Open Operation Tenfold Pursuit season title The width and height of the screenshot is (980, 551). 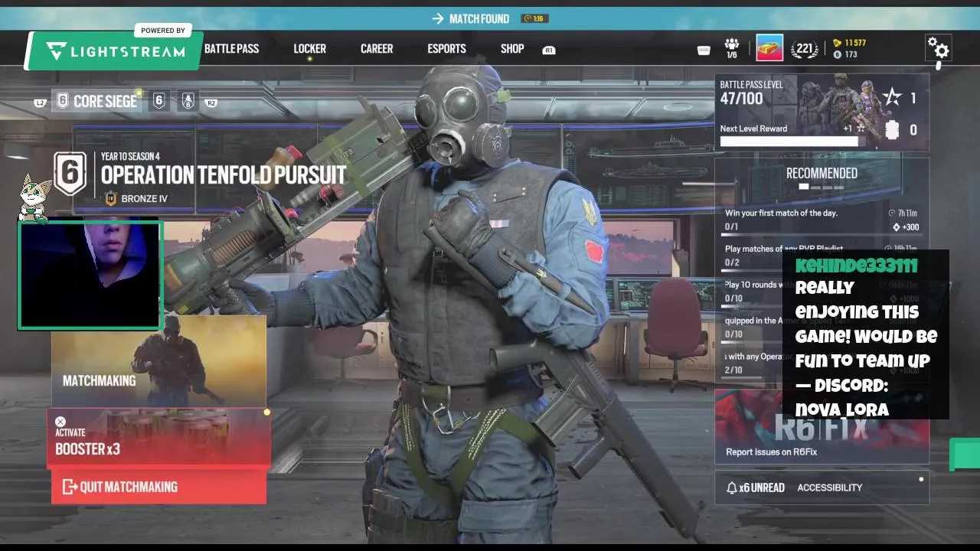pos(224,175)
